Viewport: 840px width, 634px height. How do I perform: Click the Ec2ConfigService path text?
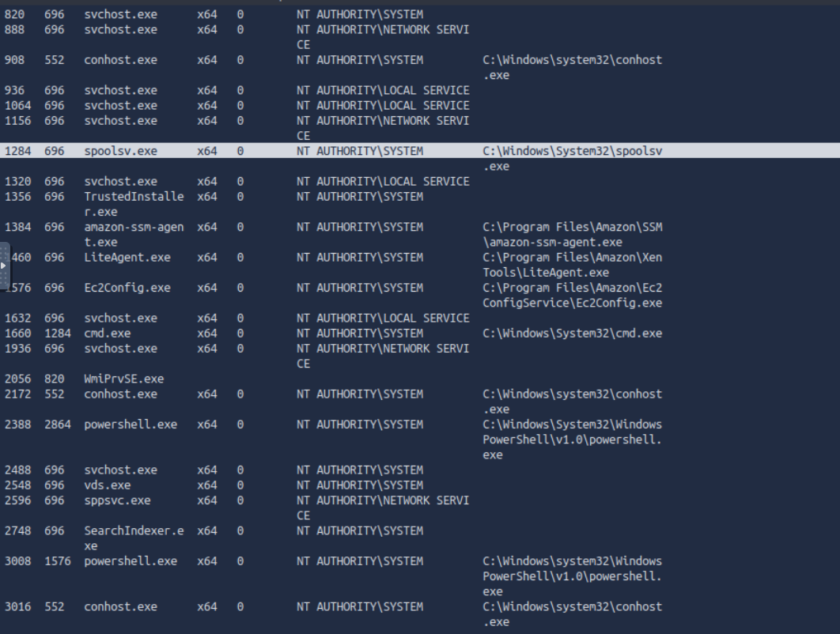(572, 296)
